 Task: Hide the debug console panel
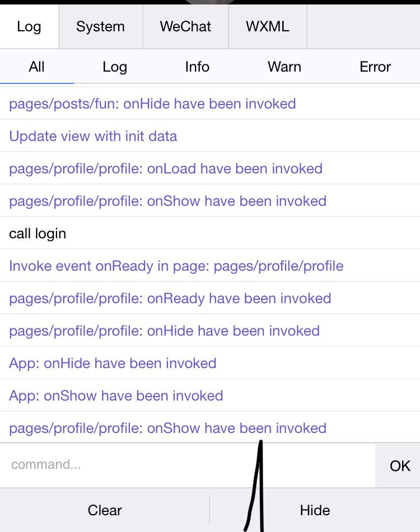tap(315, 510)
